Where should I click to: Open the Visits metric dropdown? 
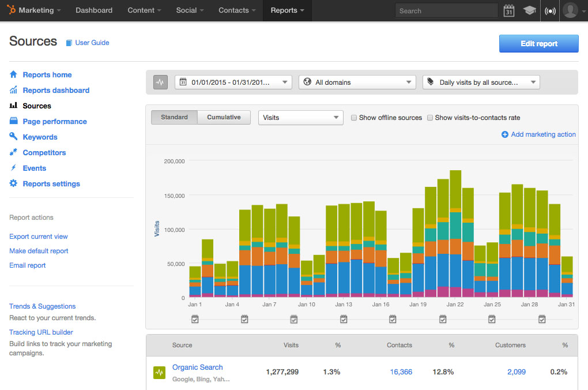click(x=300, y=118)
